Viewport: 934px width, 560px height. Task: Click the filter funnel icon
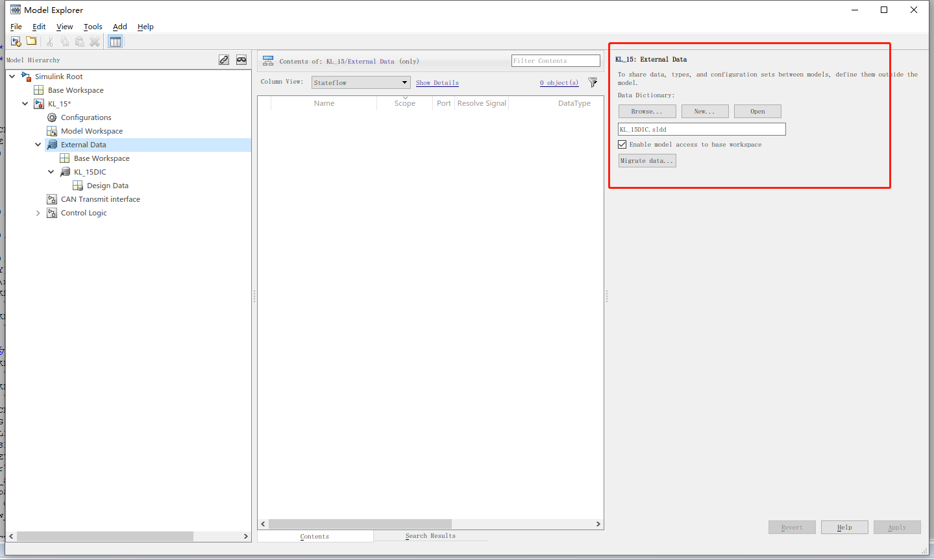[593, 82]
